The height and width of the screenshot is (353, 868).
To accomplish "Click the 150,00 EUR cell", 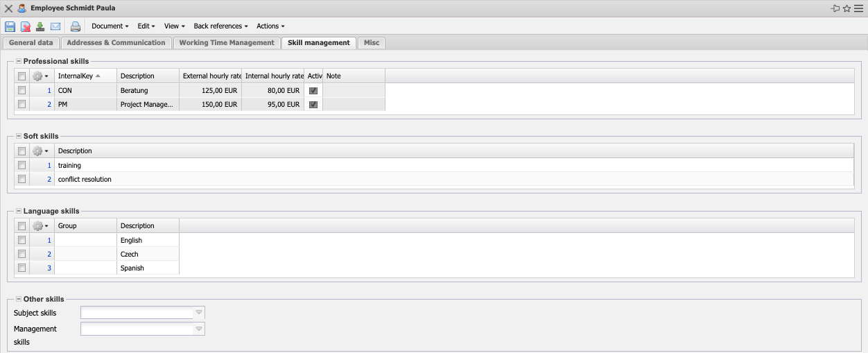I will coord(211,104).
